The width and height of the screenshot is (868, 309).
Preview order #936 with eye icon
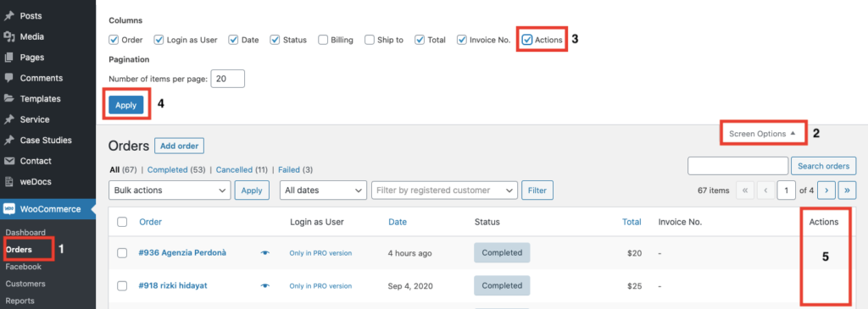point(265,253)
